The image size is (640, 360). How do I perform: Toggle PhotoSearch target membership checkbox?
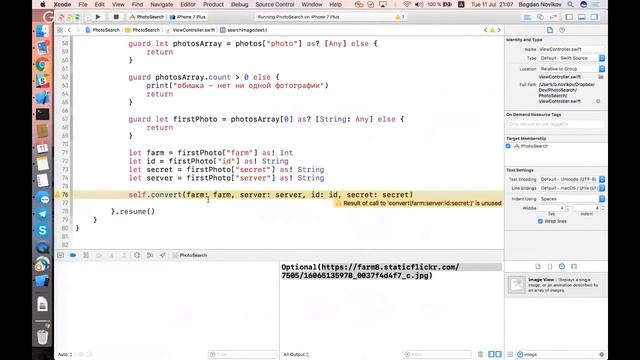508,146
